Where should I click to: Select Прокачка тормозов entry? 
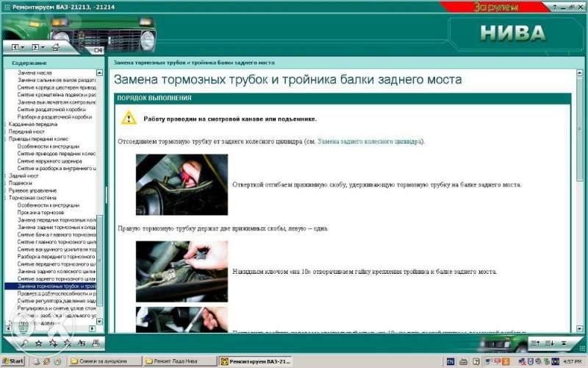[40, 213]
